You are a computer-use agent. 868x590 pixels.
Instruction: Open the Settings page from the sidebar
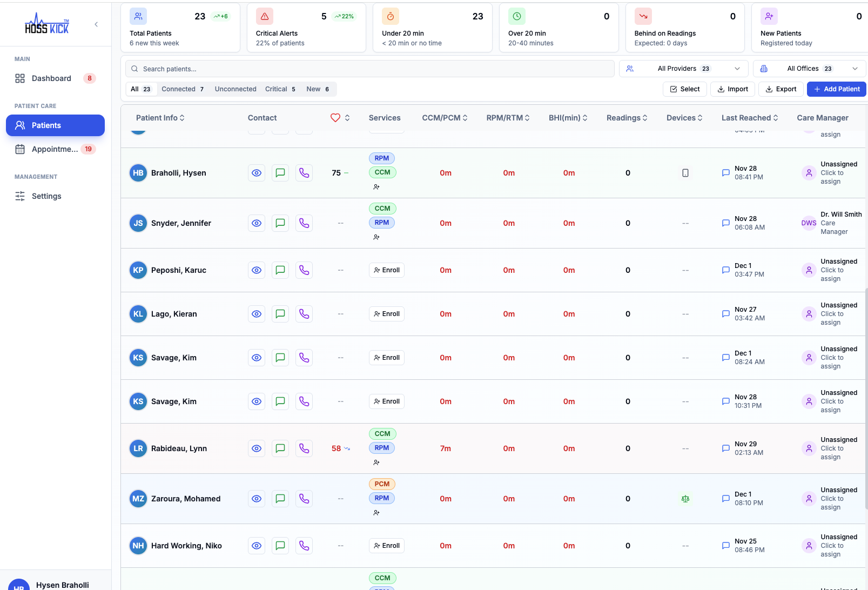pos(46,196)
